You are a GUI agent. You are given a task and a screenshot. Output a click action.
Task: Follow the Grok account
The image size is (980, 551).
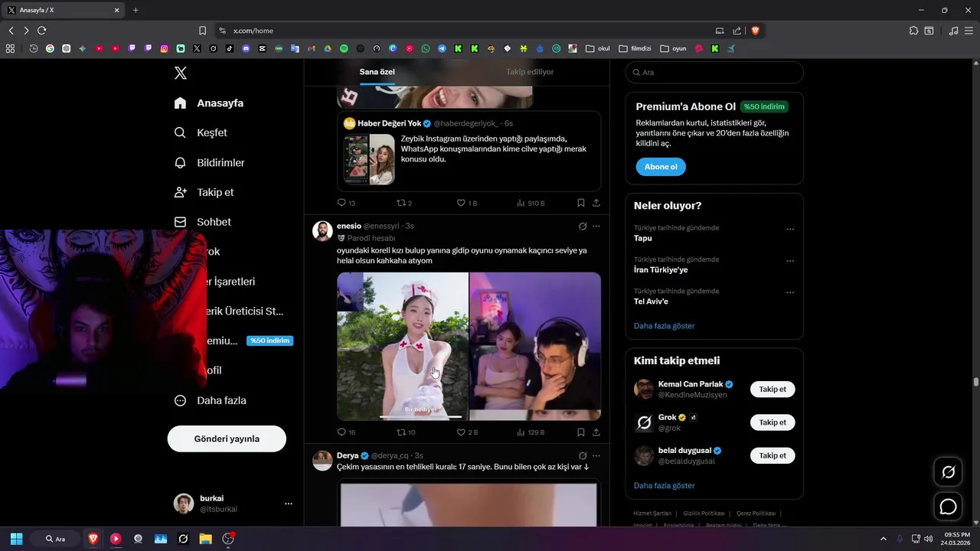773,422
